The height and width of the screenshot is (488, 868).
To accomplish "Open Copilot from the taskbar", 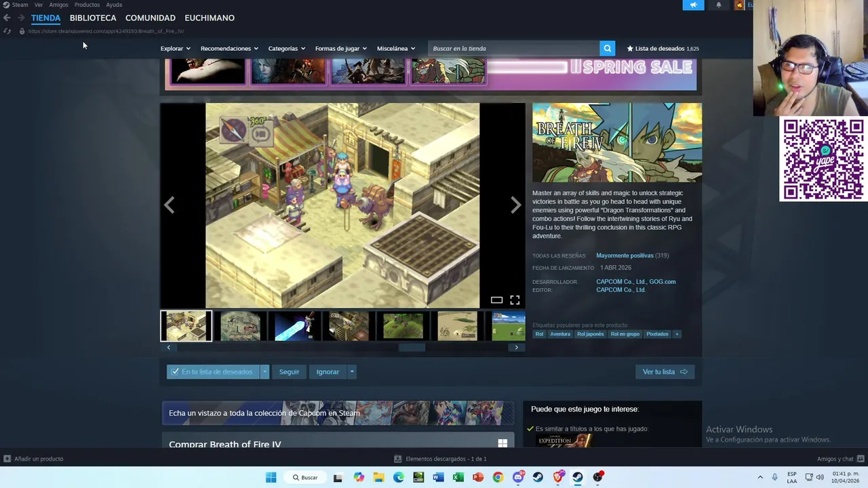I will (359, 477).
